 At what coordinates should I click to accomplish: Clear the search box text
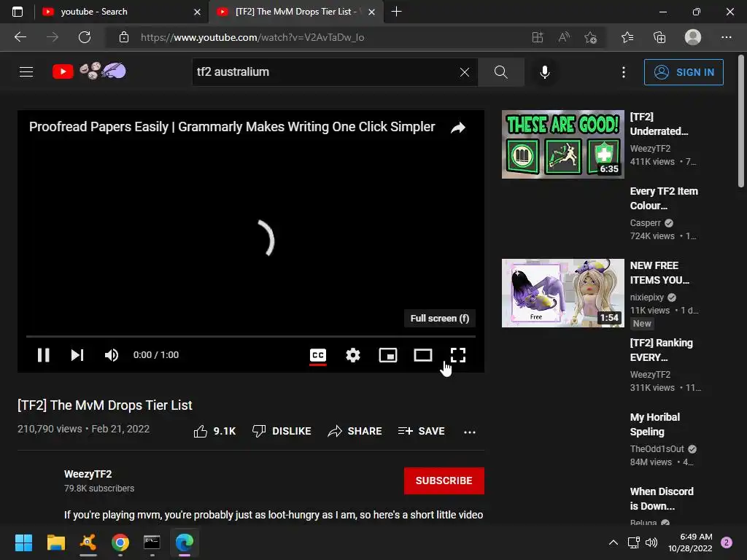point(465,72)
